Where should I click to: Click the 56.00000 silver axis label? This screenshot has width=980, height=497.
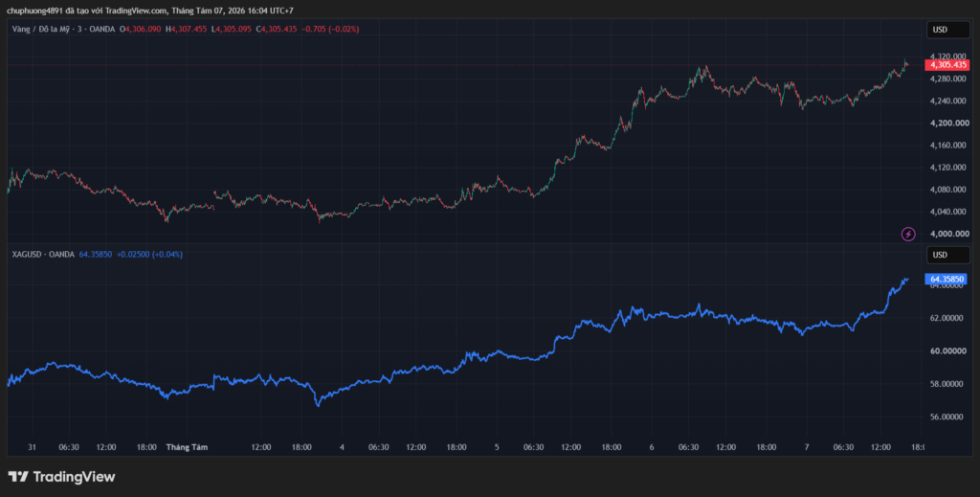pos(947,417)
